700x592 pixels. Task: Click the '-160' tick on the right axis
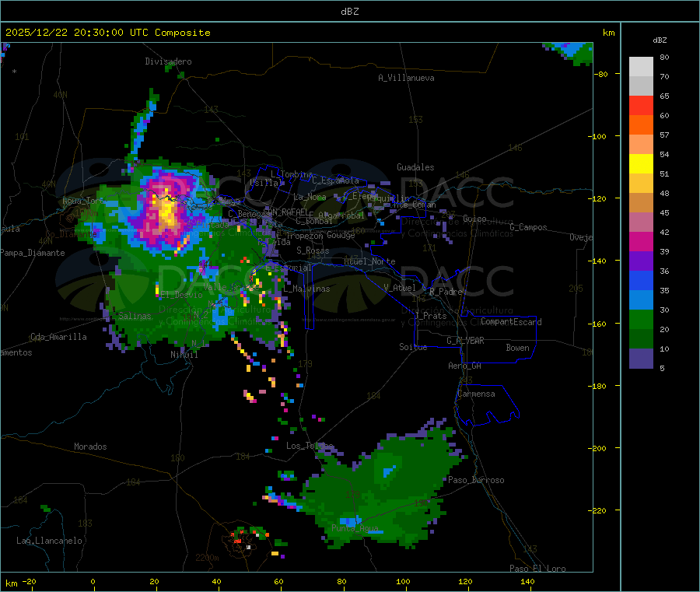point(597,324)
